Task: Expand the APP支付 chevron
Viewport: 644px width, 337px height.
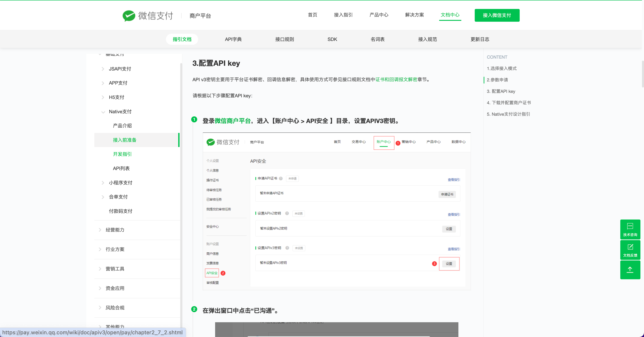Action: (103, 83)
